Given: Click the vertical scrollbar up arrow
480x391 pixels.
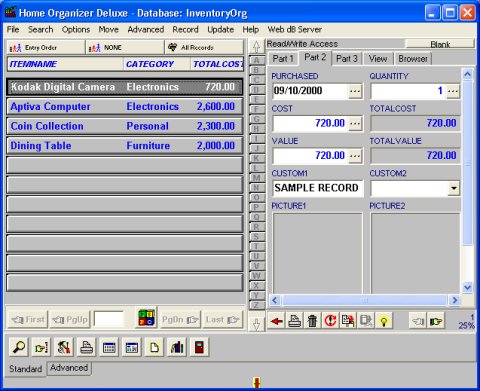Looking at the screenshot, I should coord(468,74).
